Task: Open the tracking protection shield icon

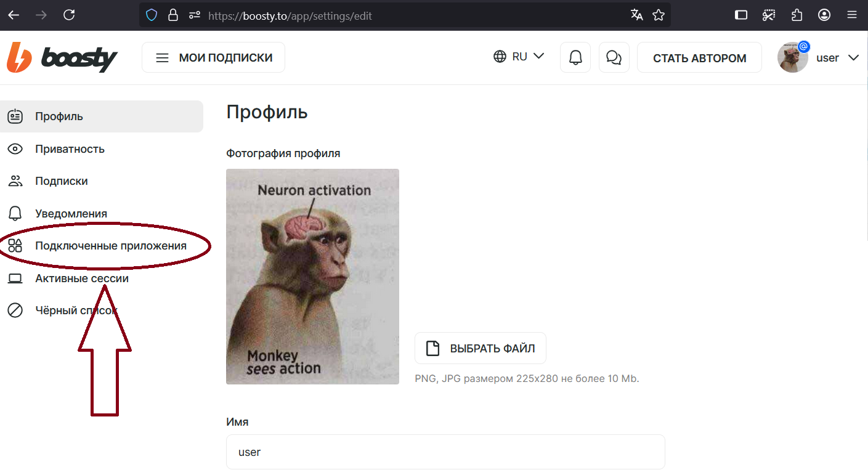Action: click(x=152, y=15)
